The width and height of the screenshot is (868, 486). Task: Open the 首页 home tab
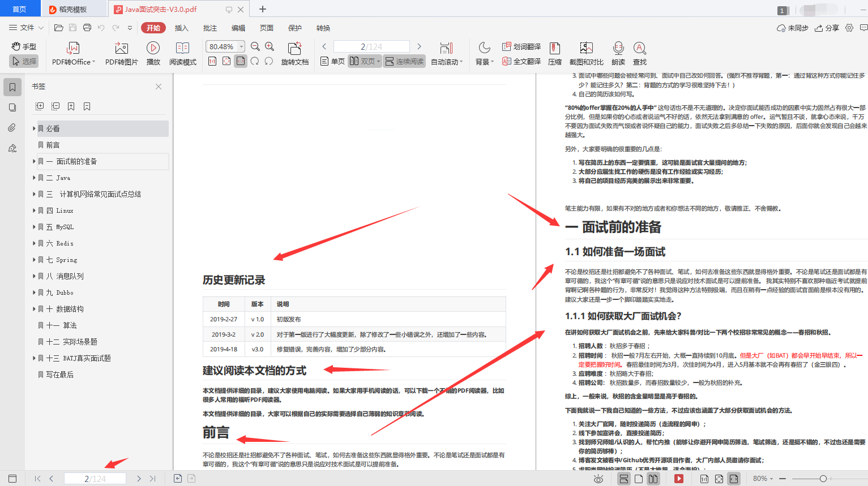pos(19,9)
